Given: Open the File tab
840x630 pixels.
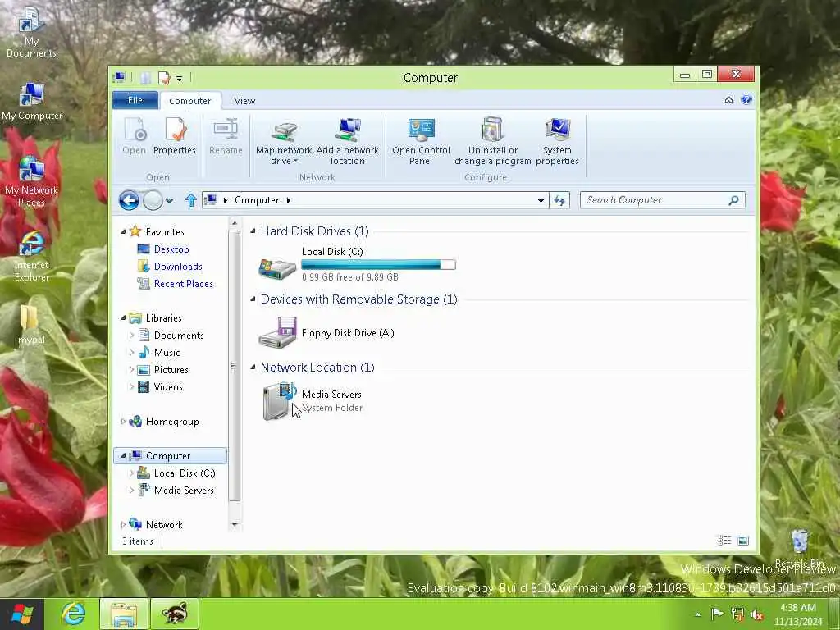Looking at the screenshot, I should 135,100.
